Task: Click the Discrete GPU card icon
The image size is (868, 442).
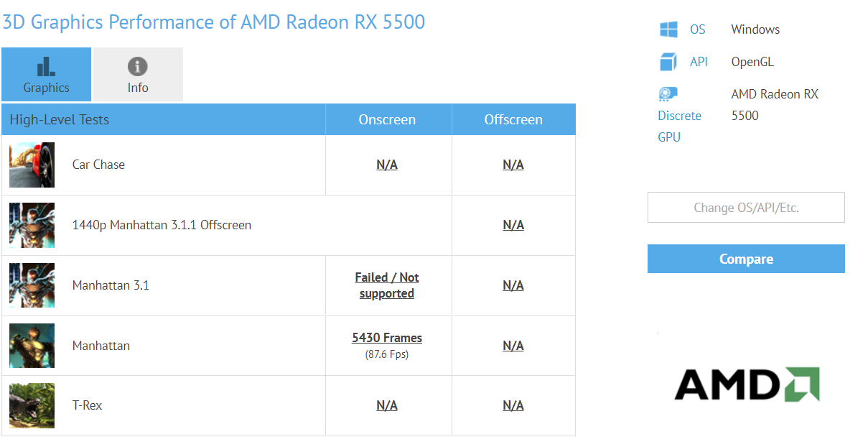Action: (668, 94)
